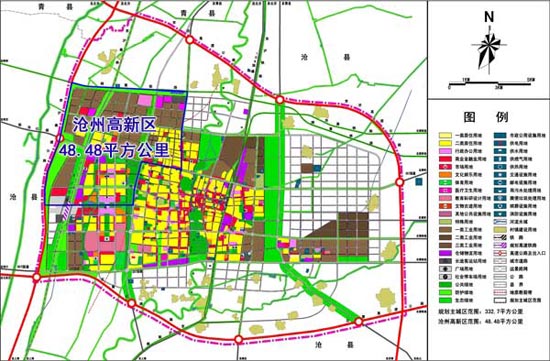Screen dimensions: 550x361
Task: Click the 公路 legend symbol
Action: click(x=499, y=276)
